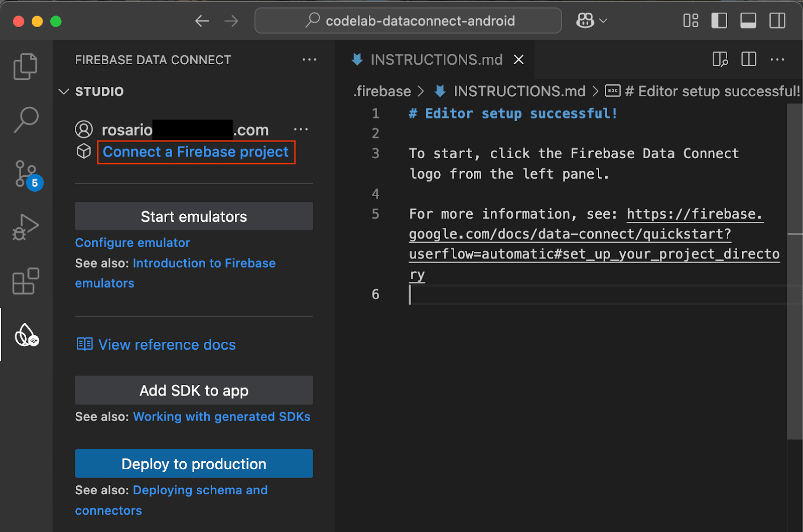
Task: Switch to the INSTRUCTIONS.md tab
Action: pos(436,59)
